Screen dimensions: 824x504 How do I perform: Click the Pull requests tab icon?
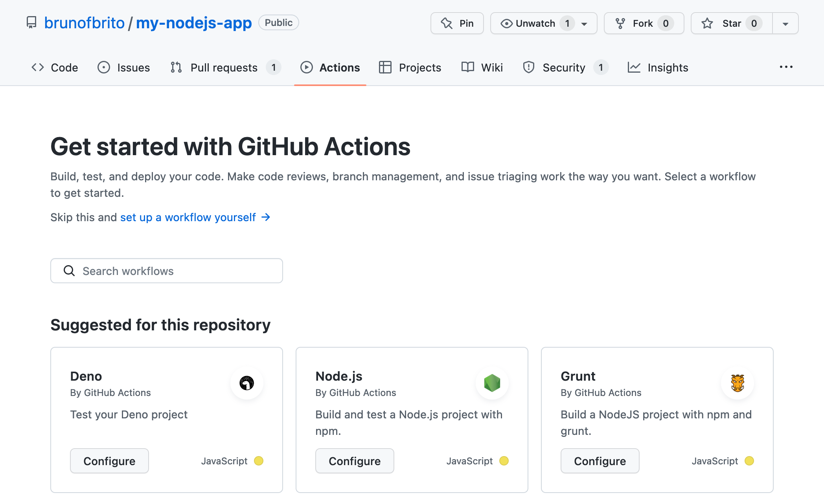pos(177,67)
